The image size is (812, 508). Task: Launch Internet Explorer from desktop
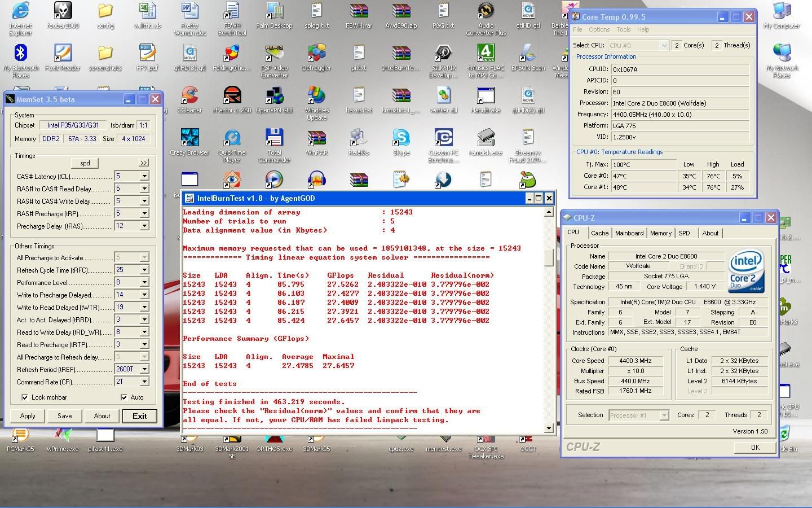pyautogui.click(x=20, y=11)
